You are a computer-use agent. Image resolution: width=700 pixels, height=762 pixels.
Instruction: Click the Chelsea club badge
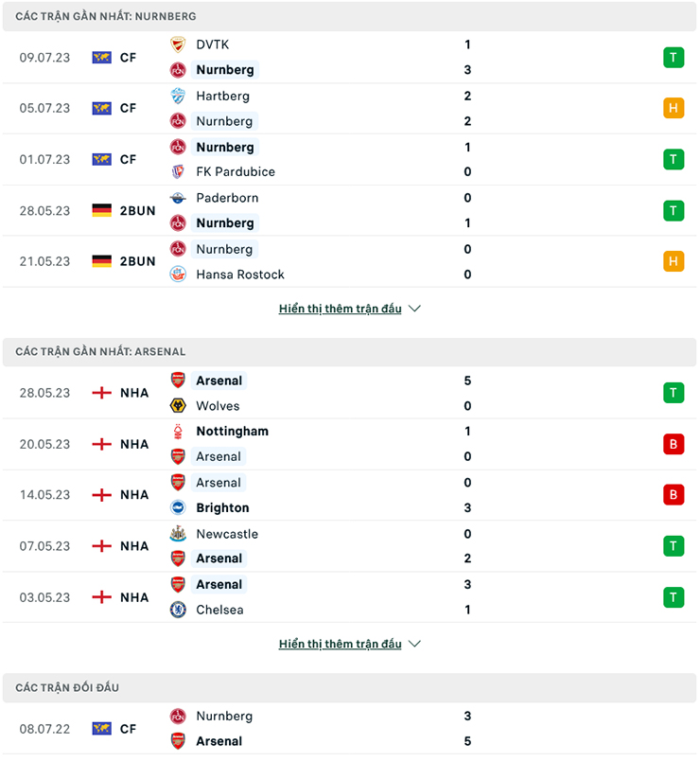180,610
